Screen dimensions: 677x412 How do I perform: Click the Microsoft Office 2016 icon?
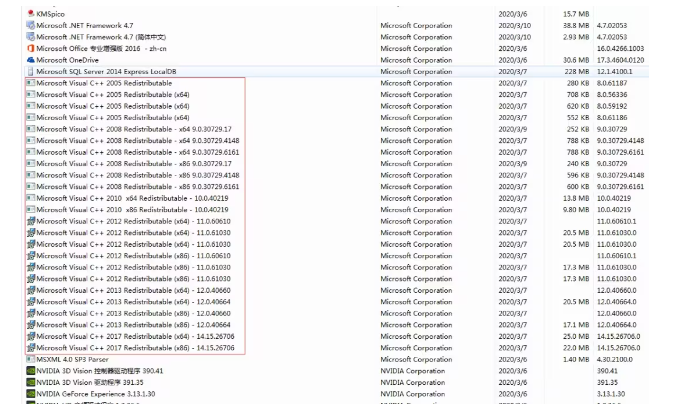point(29,48)
